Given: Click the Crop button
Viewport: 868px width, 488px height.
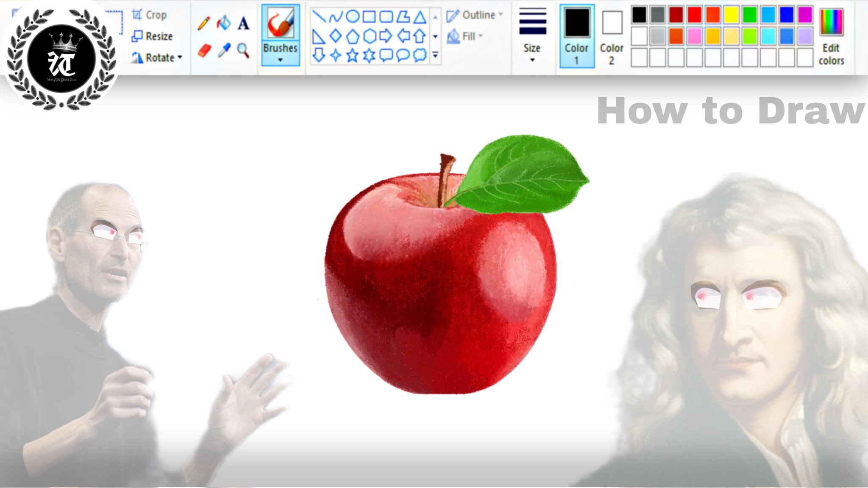Looking at the screenshot, I should pyautogui.click(x=149, y=15).
